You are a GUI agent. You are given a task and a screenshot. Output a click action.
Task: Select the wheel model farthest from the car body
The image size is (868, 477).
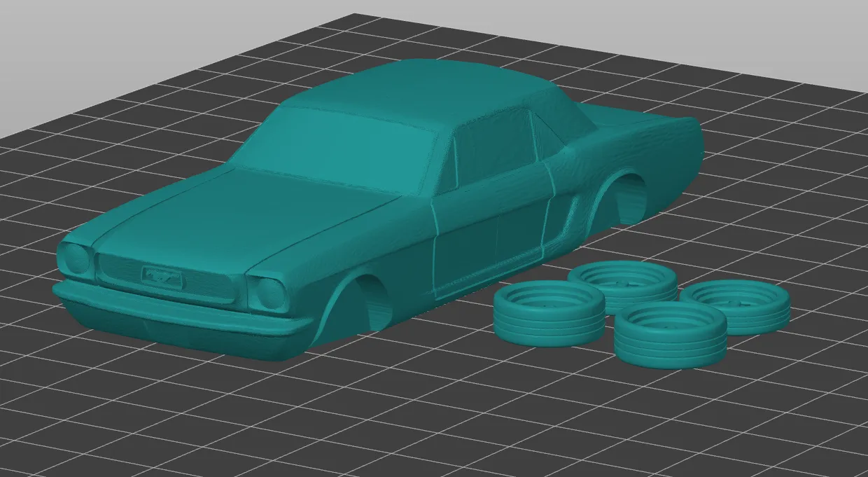click(x=735, y=307)
